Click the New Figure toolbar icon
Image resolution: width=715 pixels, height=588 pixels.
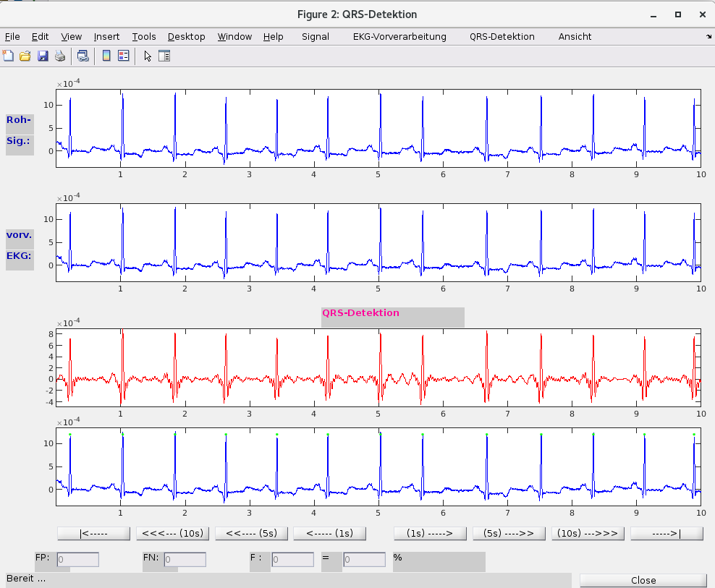pyautogui.click(x=9, y=56)
